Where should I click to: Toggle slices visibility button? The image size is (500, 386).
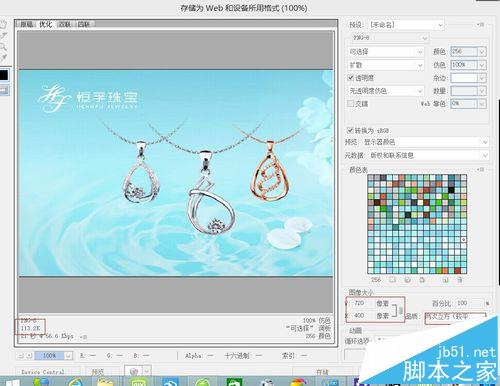[4, 90]
